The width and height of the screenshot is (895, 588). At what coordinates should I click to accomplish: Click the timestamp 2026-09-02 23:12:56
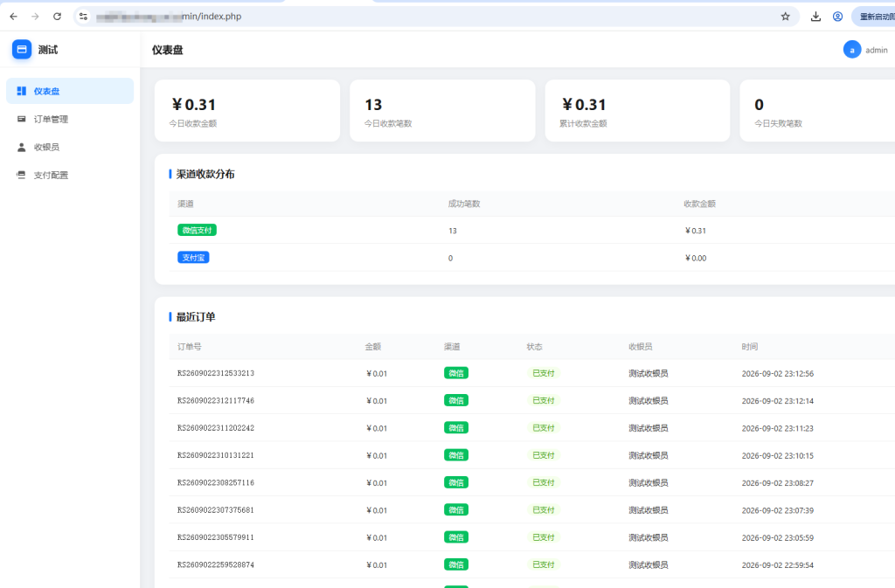pos(777,374)
